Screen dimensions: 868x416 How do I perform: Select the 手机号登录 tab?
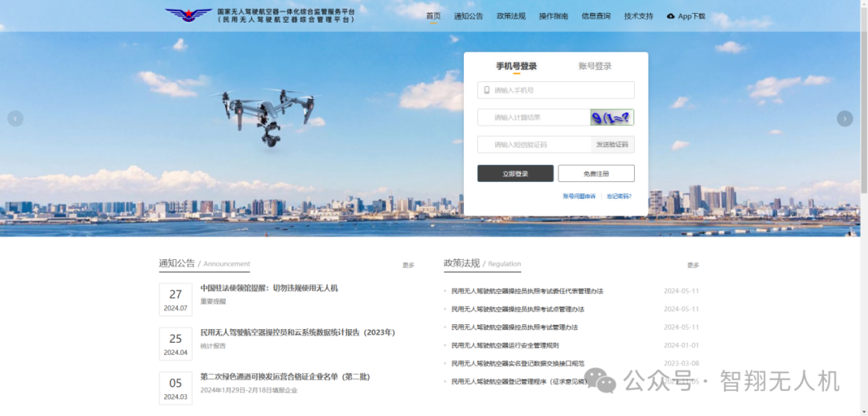point(516,66)
